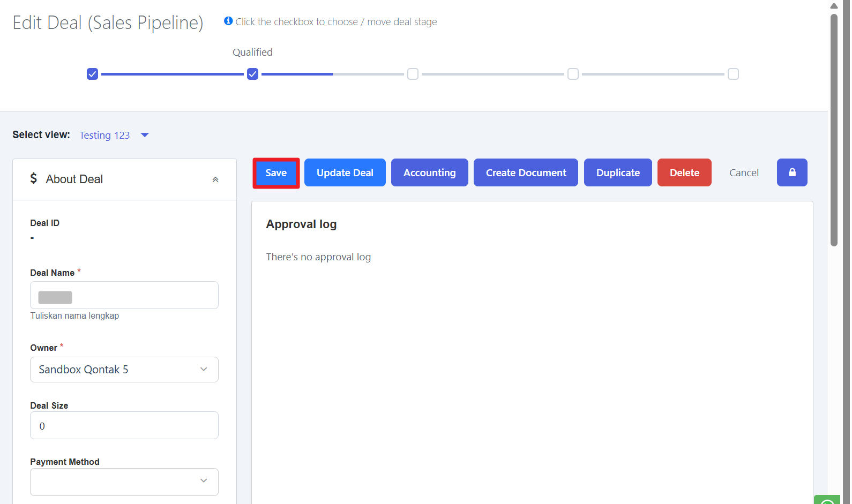Click the pipeline progress bar after Qualified
Screen dimensions: 852x504
332,74
